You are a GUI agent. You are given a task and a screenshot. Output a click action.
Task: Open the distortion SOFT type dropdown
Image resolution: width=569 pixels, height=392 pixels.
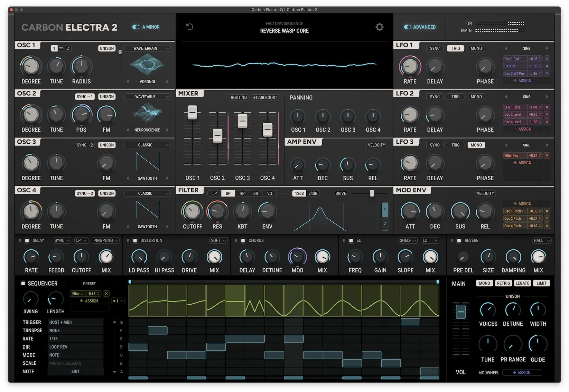(x=218, y=240)
